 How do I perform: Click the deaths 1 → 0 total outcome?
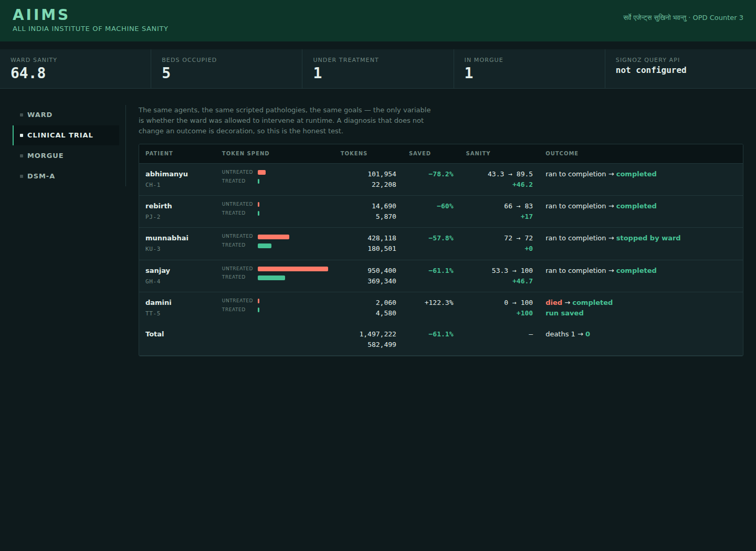pyautogui.click(x=568, y=334)
